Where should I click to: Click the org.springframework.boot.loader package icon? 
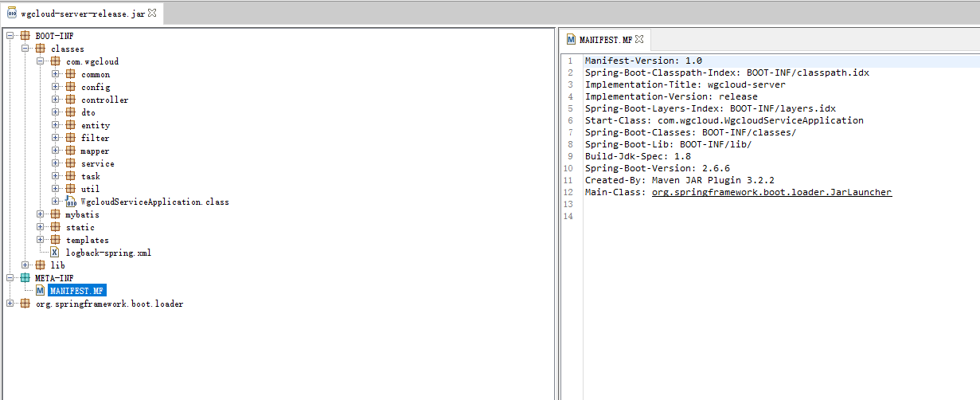click(25, 304)
